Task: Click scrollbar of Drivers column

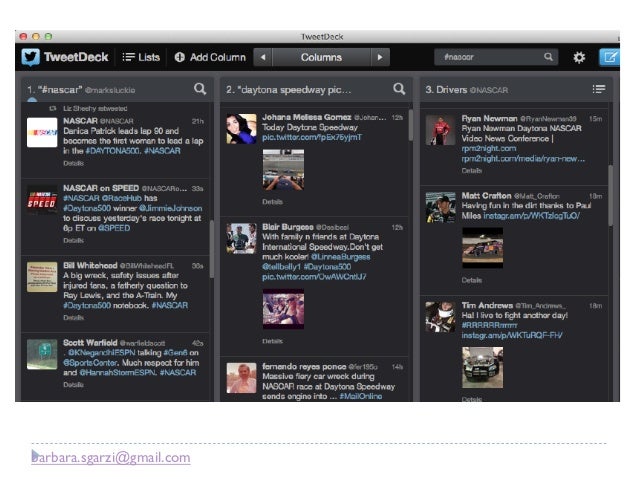Action: click(610, 195)
